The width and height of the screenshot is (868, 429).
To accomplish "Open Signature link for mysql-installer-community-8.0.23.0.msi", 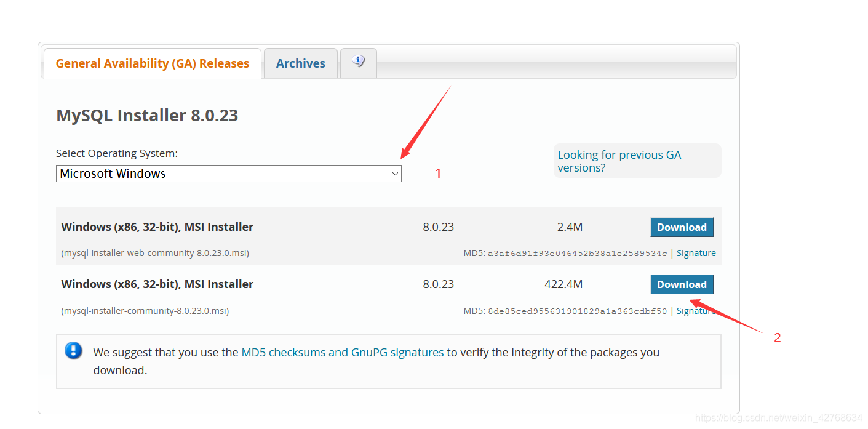I will click(x=696, y=311).
